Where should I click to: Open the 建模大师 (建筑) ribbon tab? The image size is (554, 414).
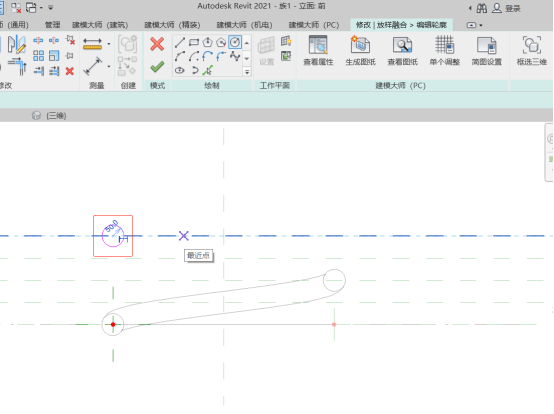[x=100, y=25]
